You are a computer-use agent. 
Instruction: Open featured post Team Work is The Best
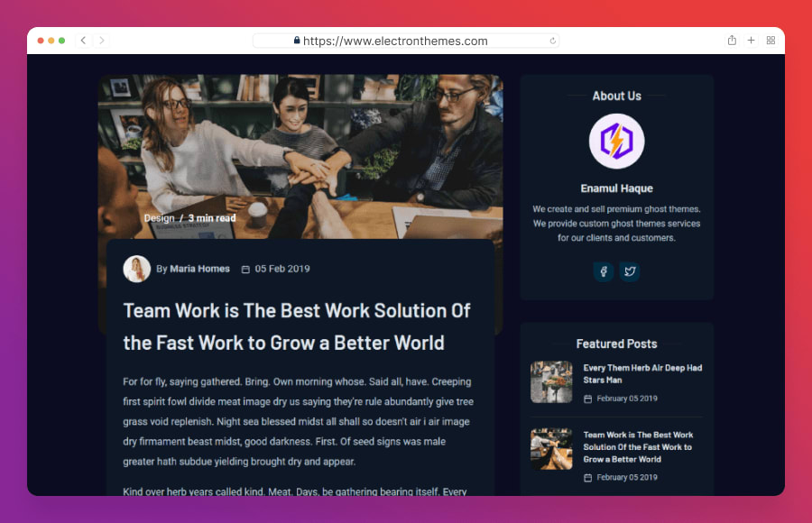coord(638,447)
